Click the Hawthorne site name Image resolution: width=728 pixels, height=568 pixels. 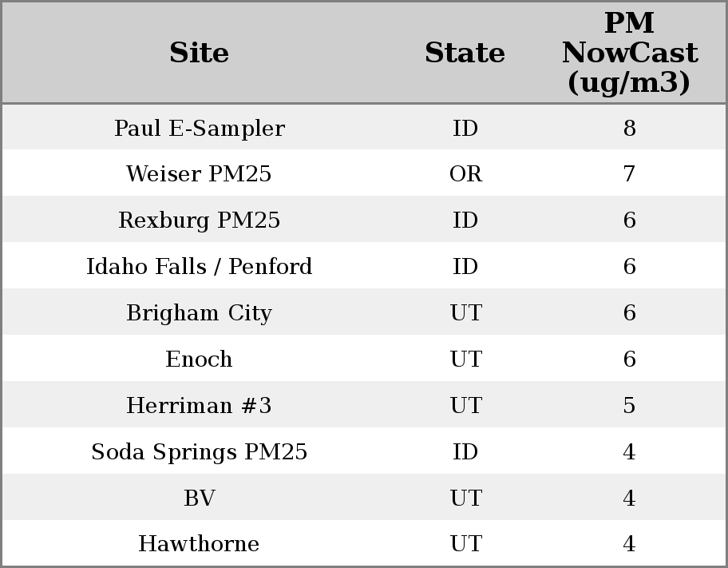tap(199, 544)
